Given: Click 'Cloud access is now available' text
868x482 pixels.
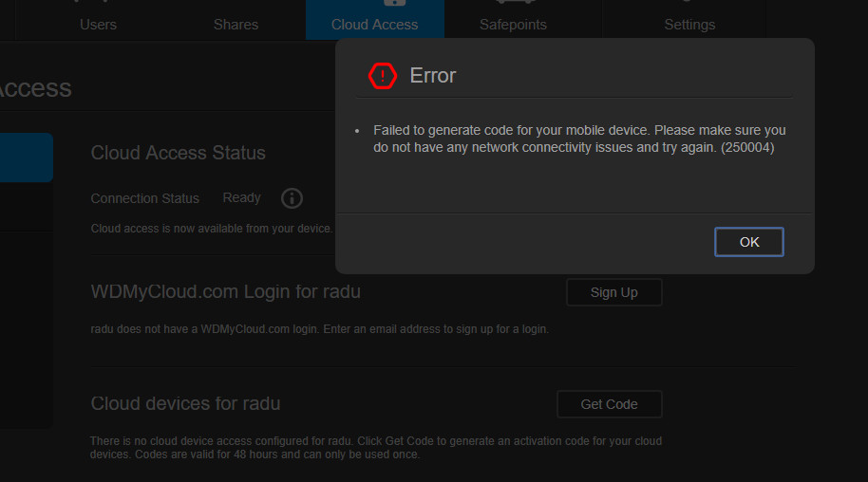Looking at the screenshot, I should (212, 229).
